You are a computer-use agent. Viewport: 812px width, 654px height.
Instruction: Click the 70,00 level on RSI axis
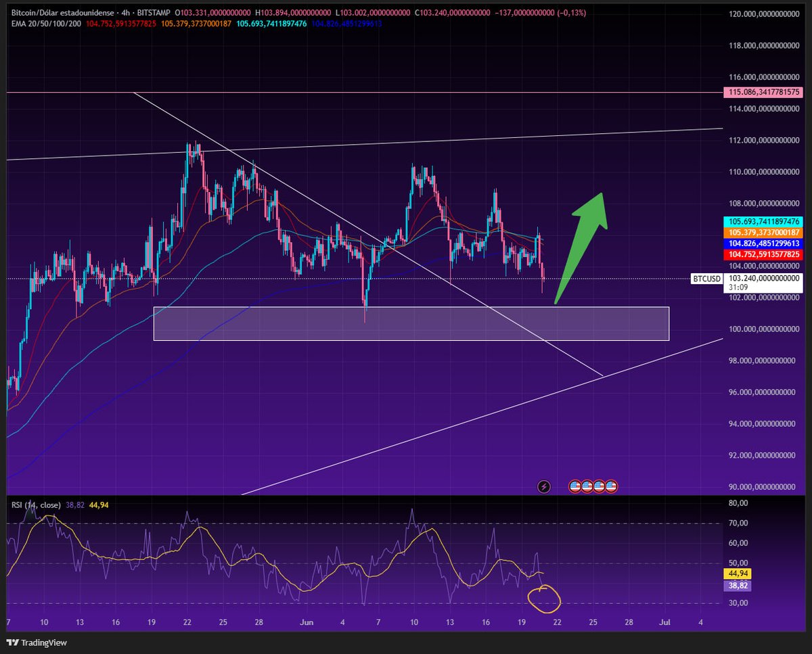(x=738, y=523)
